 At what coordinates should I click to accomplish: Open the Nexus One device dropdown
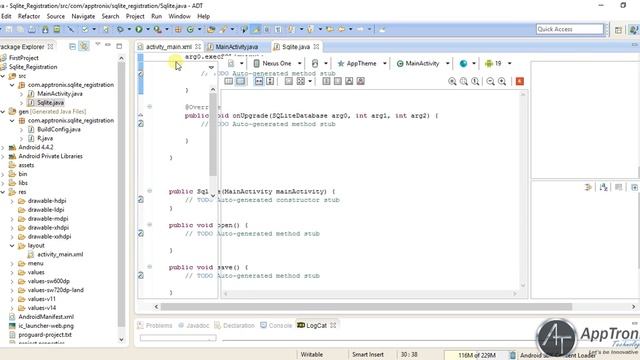(x=277, y=63)
